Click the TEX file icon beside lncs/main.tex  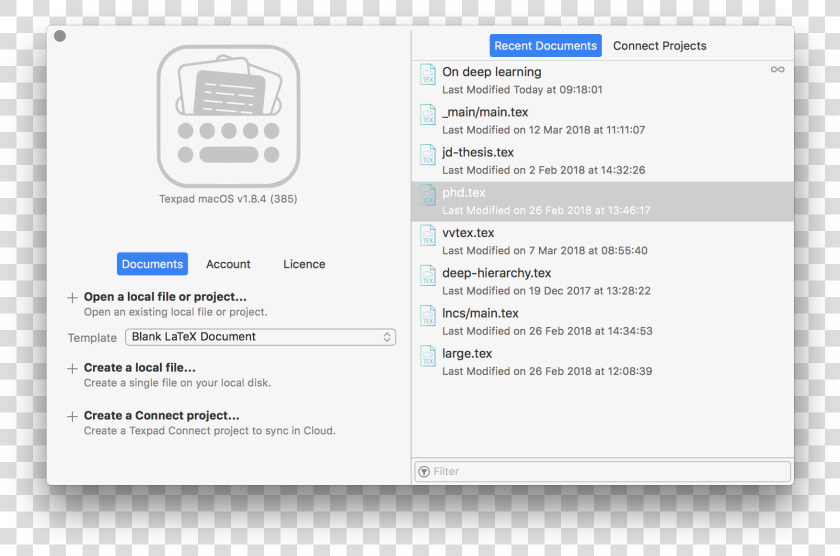(x=428, y=315)
